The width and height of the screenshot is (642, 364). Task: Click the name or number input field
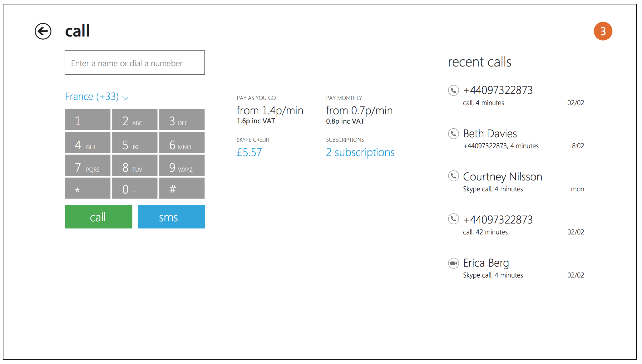point(135,63)
